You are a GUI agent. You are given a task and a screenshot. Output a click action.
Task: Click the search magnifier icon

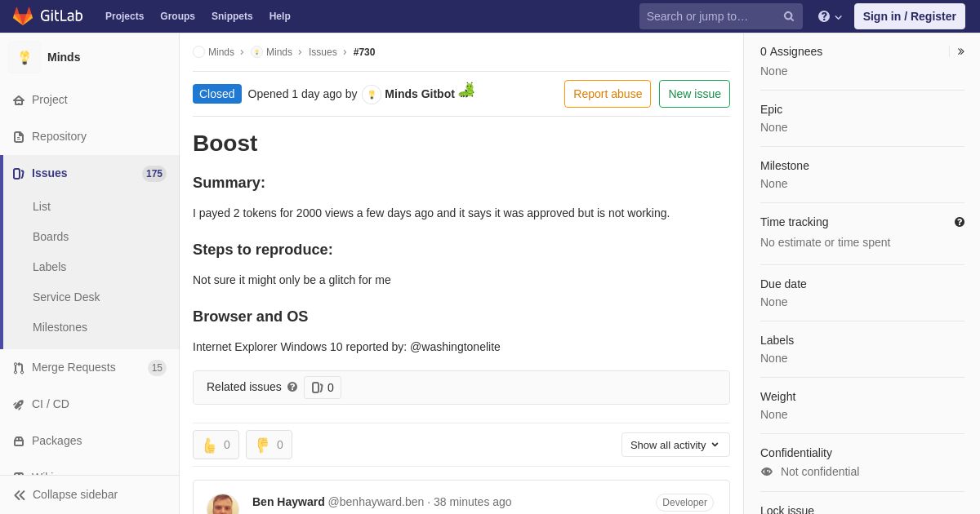(x=789, y=16)
